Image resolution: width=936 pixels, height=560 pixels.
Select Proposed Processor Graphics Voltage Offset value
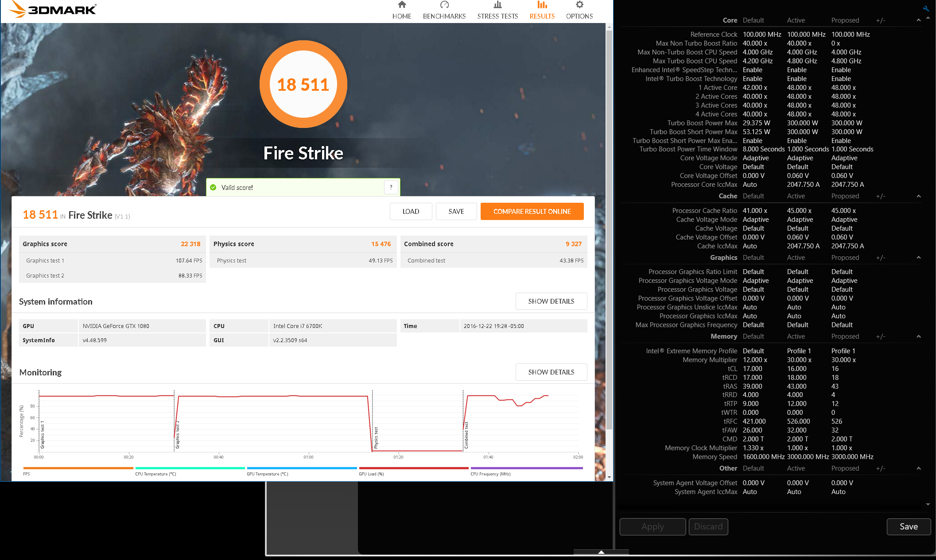(842, 298)
